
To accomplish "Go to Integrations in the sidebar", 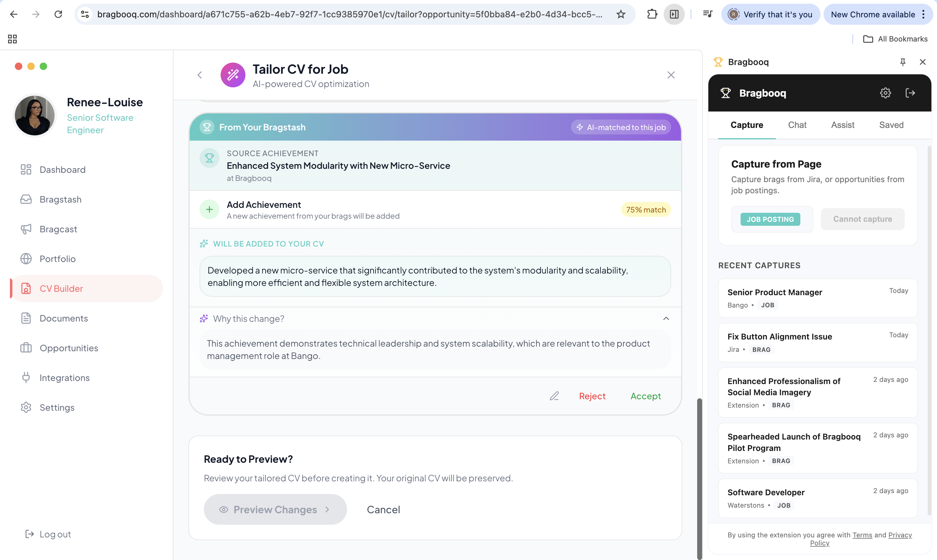I will click(64, 378).
